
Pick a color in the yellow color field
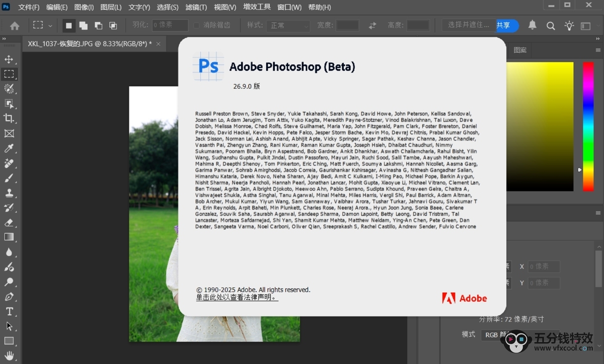coord(540,127)
